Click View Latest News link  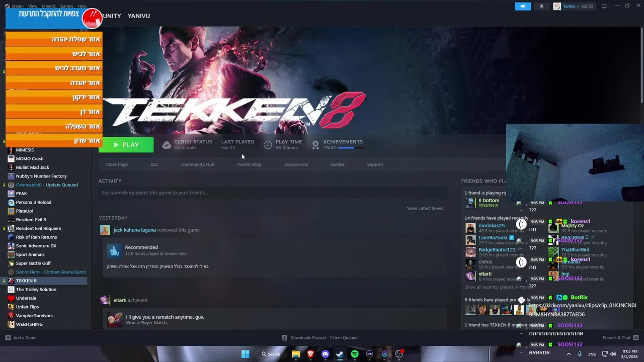425,208
